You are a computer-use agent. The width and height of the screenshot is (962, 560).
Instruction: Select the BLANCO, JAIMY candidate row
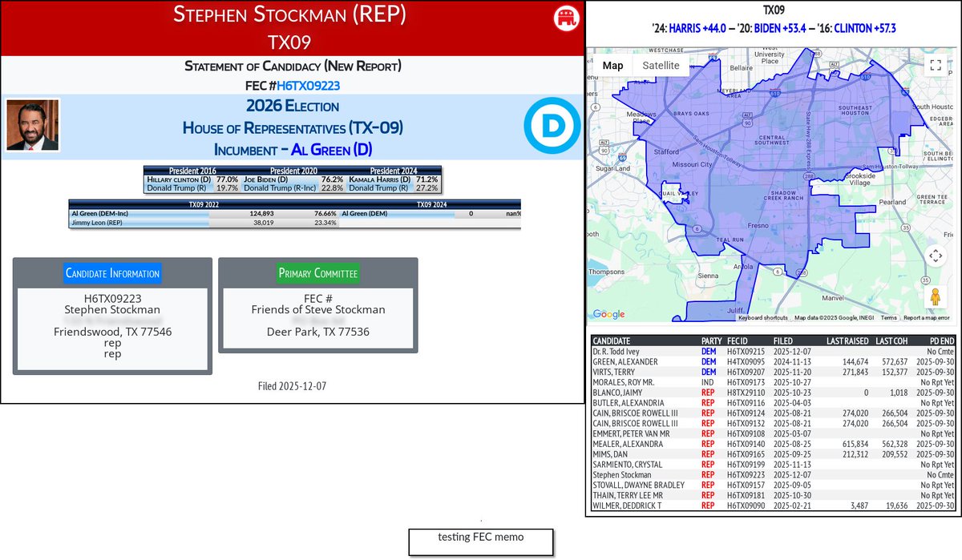point(774,393)
